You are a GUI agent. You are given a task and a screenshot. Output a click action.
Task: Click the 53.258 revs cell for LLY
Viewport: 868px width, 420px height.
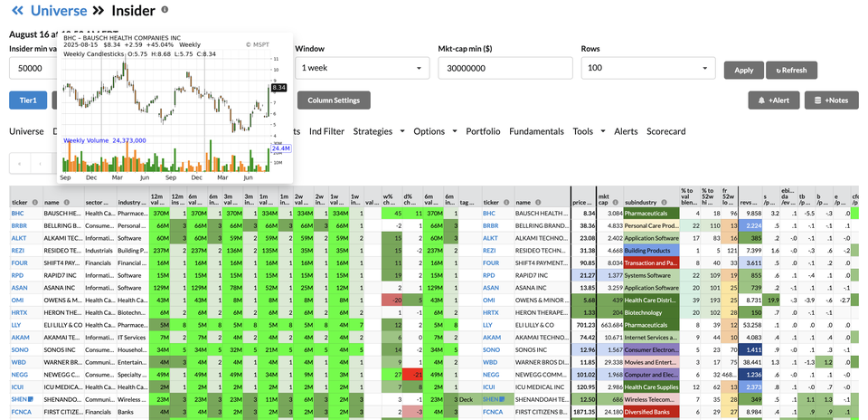pos(750,325)
